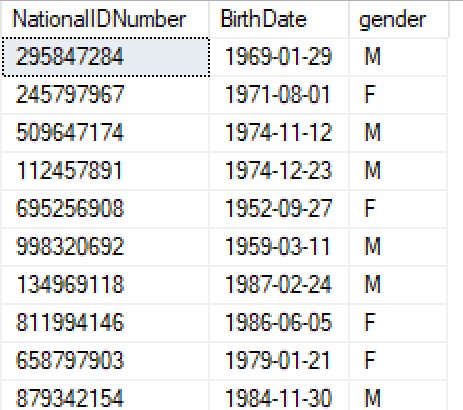Viewport: 463px width, 410px height.
Task: Select gender cell for ID 998320692
Action: pos(398,247)
